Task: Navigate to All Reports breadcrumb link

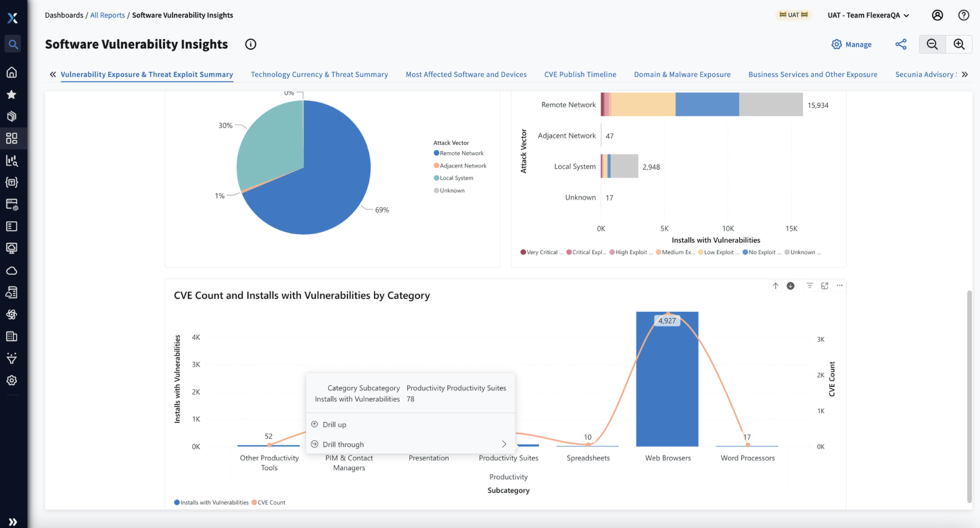Action: (x=107, y=15)
